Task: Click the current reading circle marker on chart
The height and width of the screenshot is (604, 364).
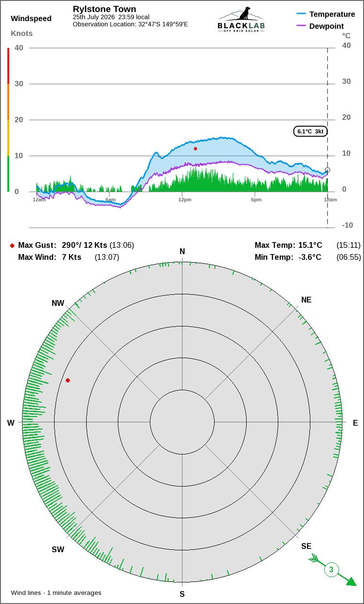Action: tap(328, 170)
